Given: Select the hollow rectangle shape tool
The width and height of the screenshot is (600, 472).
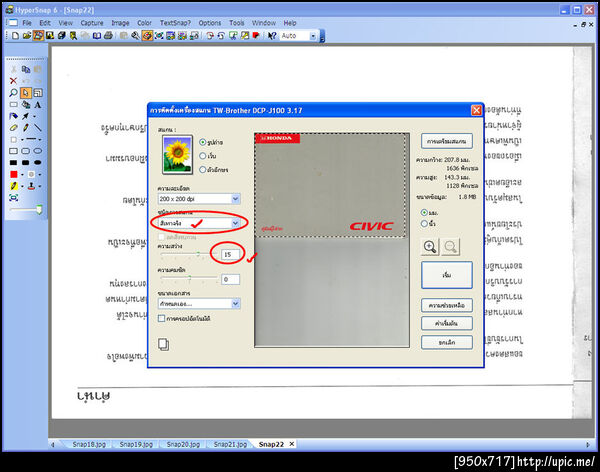Looking at the screenshot, I should 13,151.
